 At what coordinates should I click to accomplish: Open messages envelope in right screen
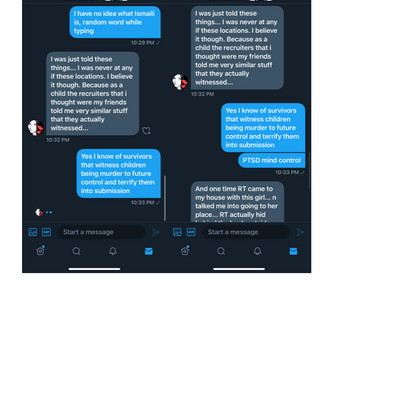click(293, 251)
